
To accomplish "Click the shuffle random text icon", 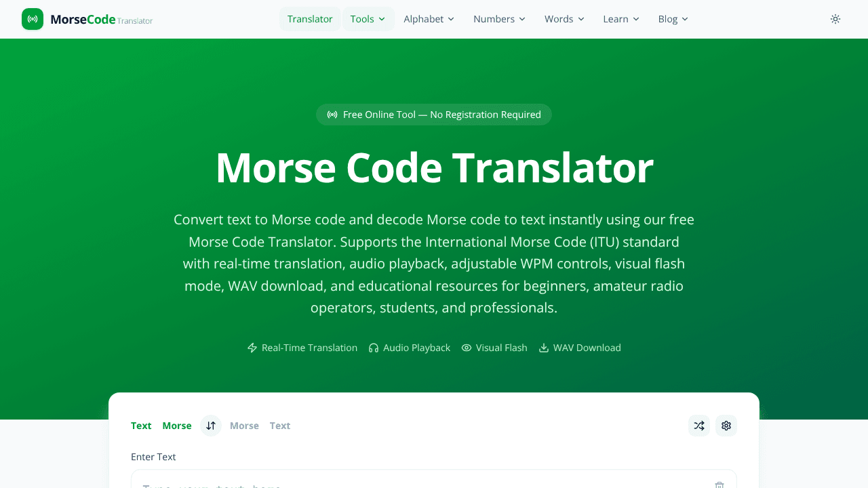I will 699,426.
